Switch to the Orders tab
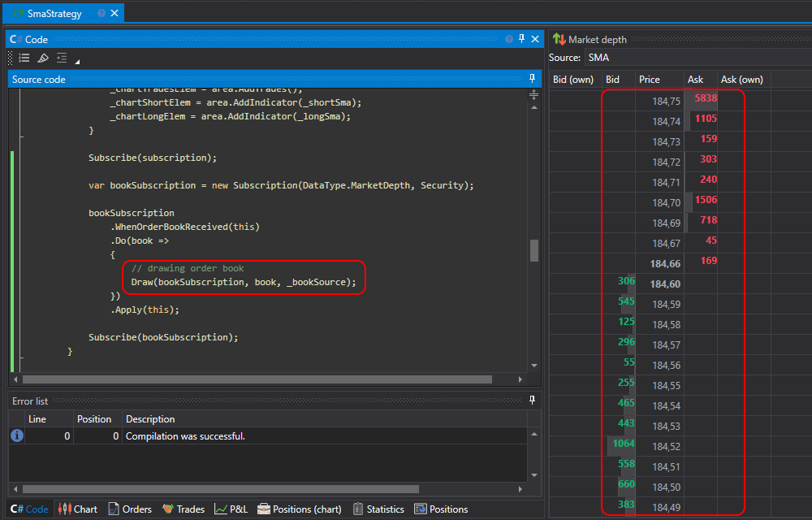 (130, 509)
